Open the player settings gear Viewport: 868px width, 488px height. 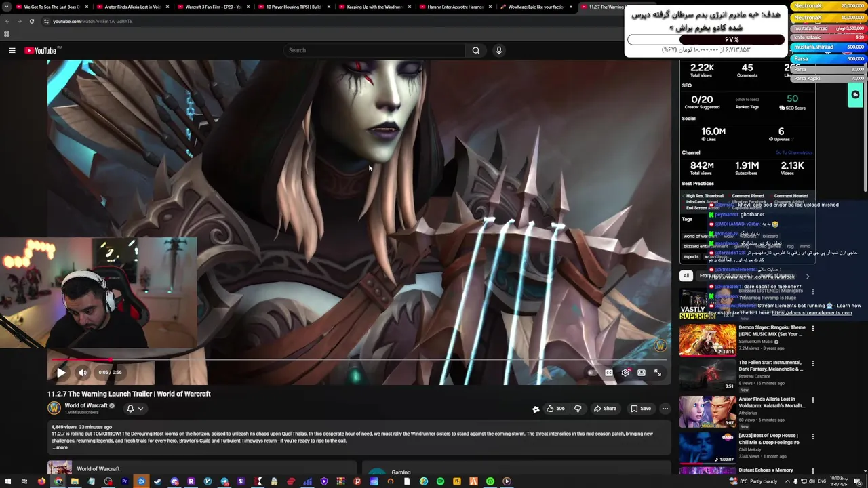point(625,373)
